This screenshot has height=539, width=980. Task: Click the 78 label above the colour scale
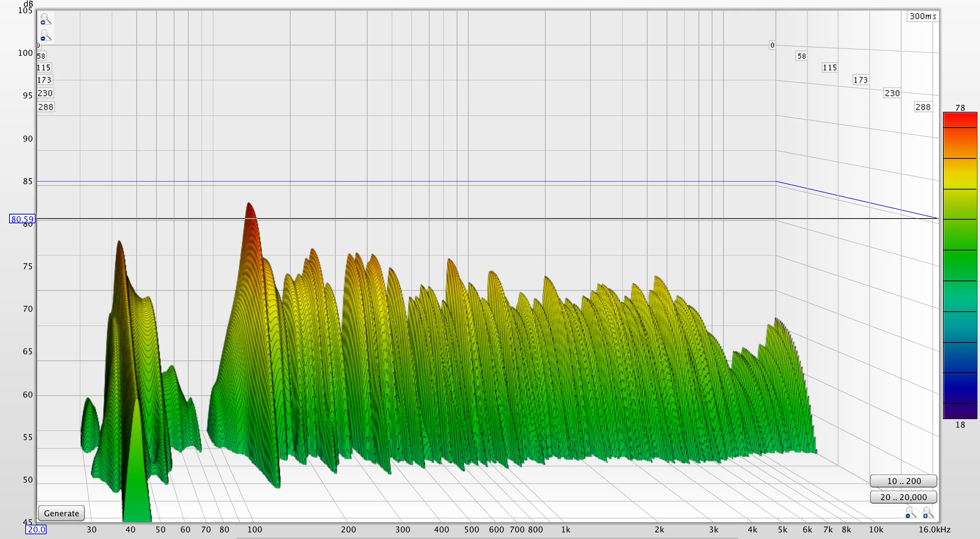(x=960, y=108)
